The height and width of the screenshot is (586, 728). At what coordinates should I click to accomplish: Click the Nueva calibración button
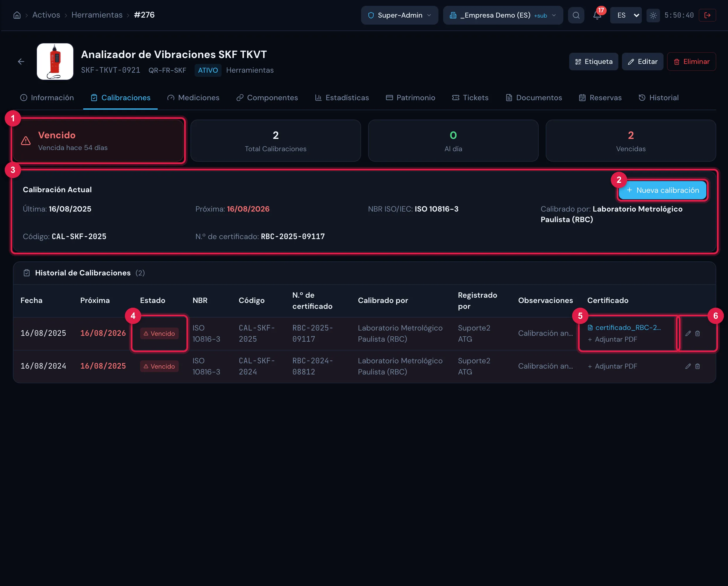[662, 190]
